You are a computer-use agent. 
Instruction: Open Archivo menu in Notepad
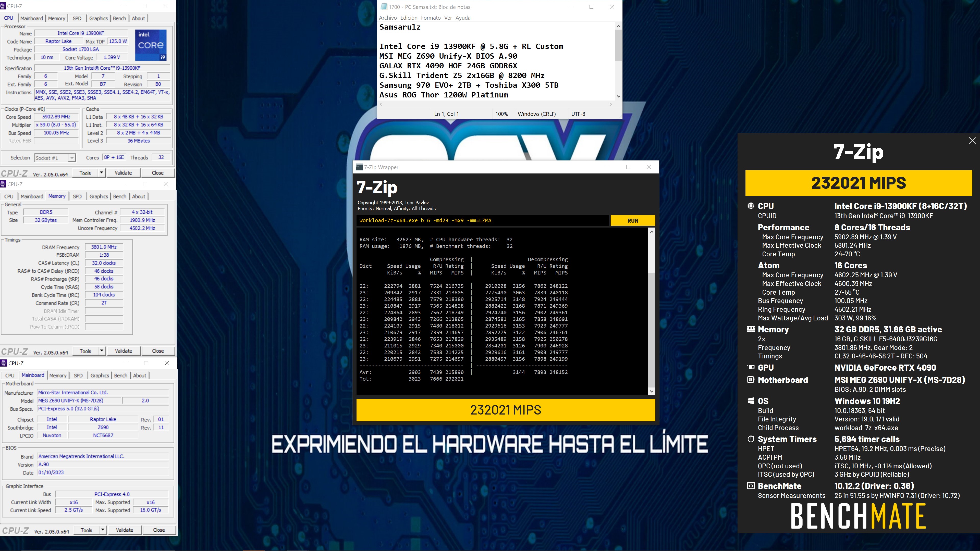[388, 18]
